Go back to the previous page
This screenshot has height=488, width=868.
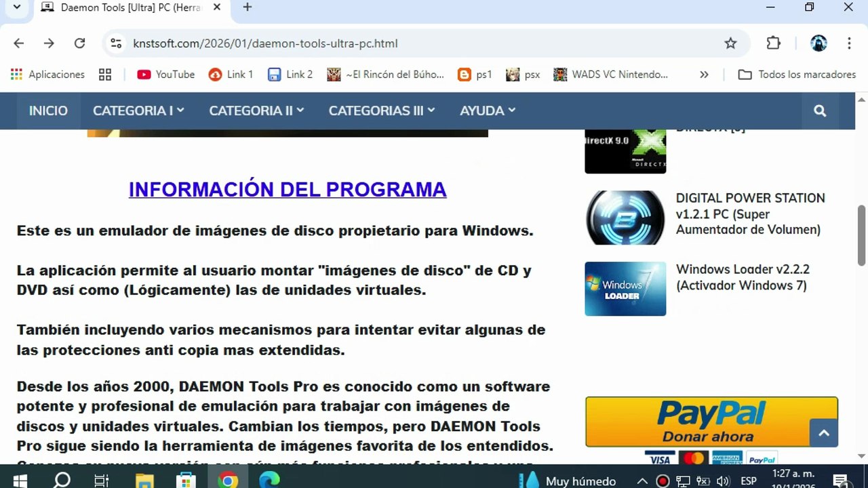coord(18,43)
